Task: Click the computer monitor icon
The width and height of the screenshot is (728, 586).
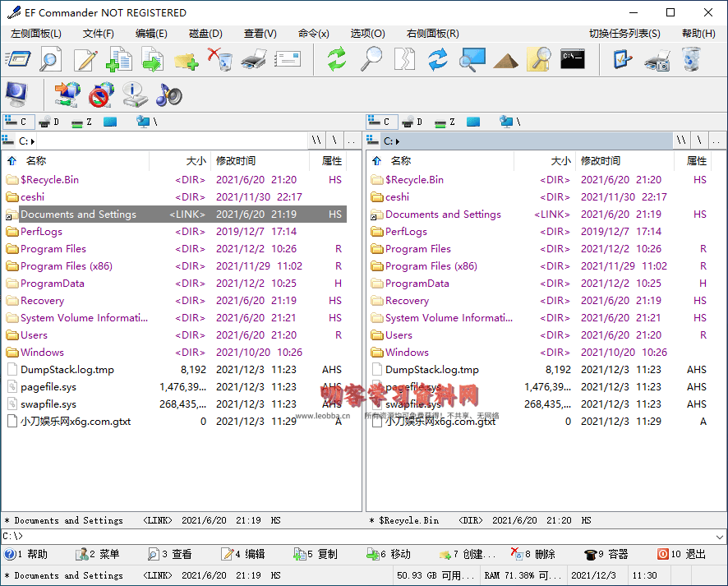Action: 16,94
